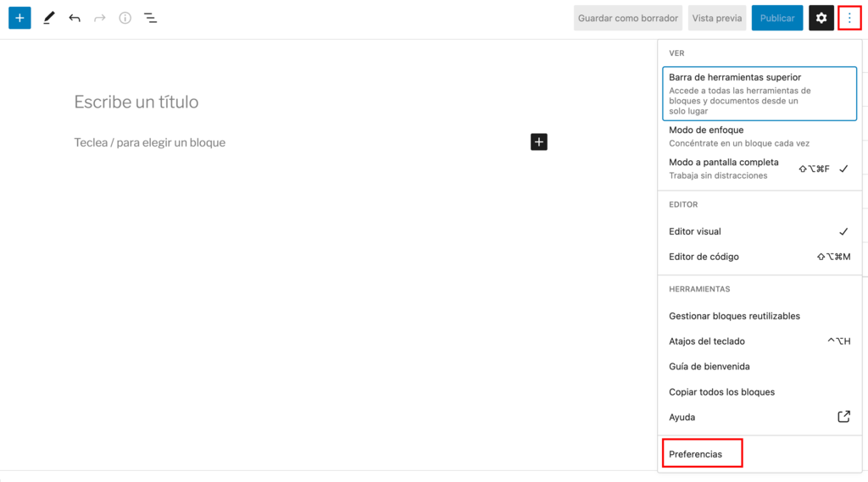Viewport: 868px width, 482px height.
Task: Click the redo arrow icon
Action: point(100,19)
